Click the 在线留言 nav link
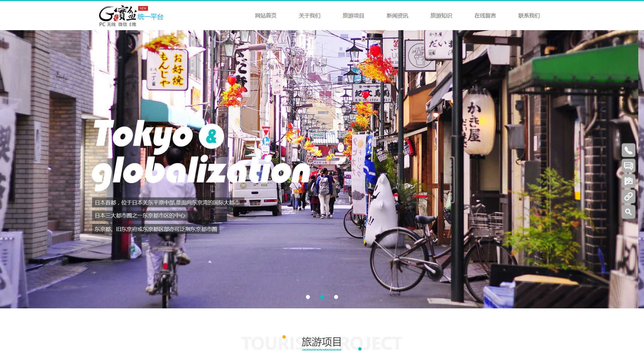Screen dimensions: 644x362 tap(485, 16)
